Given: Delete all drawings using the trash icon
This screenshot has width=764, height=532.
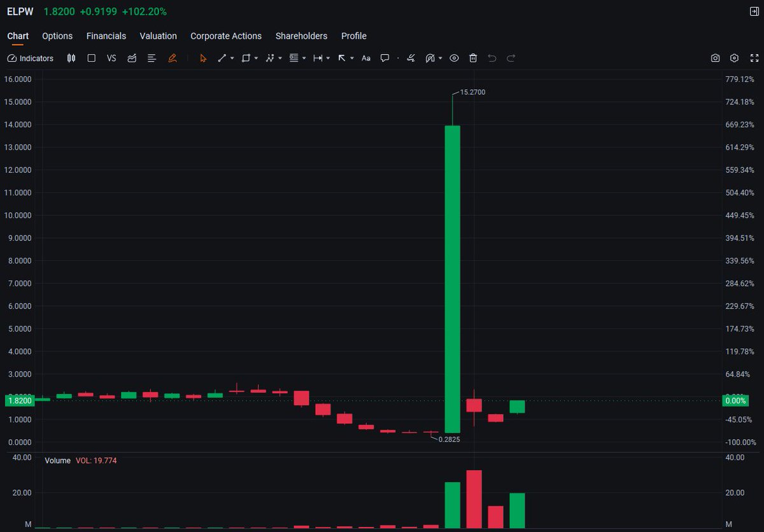Looking at the screenshot, I should (473, 58).
